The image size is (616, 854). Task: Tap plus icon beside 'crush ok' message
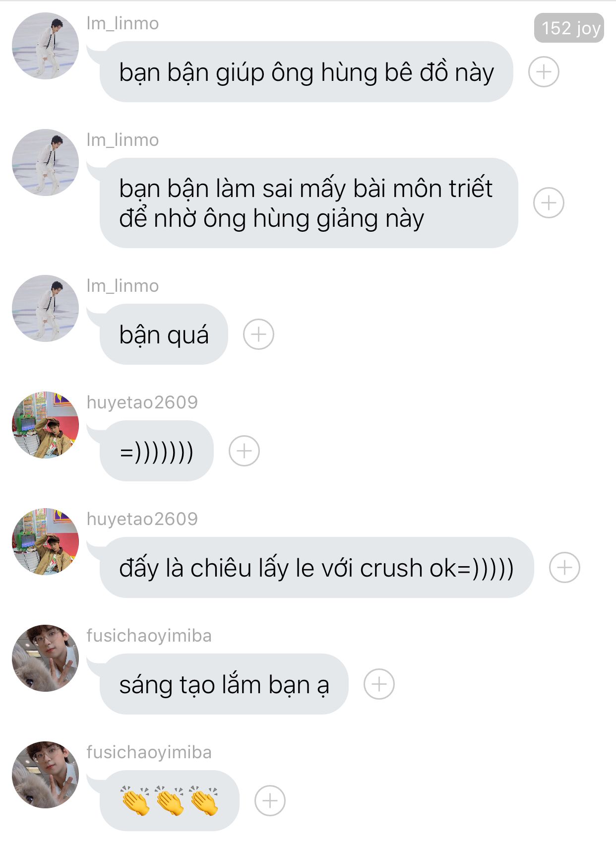click(x=564, y=568)
